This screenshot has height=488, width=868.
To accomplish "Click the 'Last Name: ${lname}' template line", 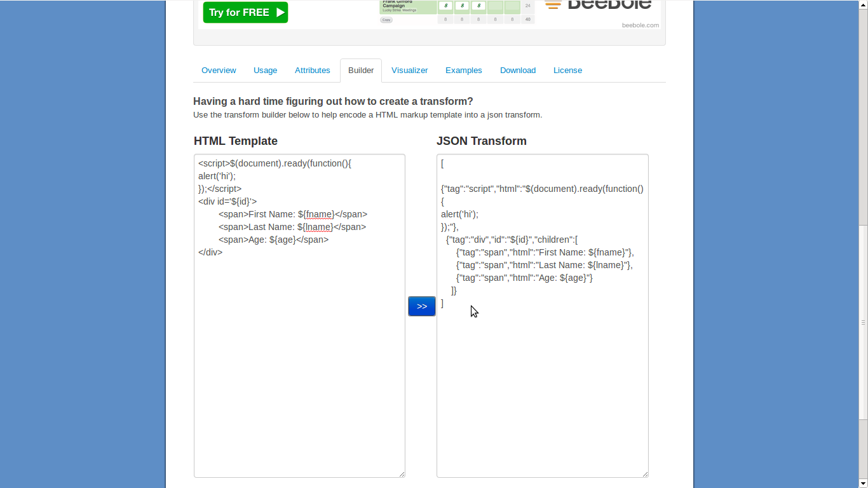I will pyautogui.click(x=292, y=227).
